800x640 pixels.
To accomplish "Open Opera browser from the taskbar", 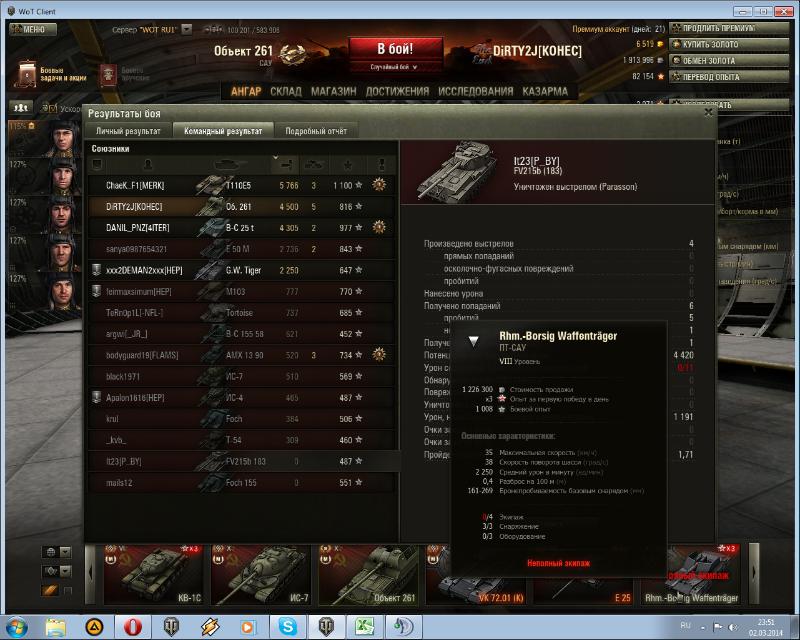I will 133,626.
